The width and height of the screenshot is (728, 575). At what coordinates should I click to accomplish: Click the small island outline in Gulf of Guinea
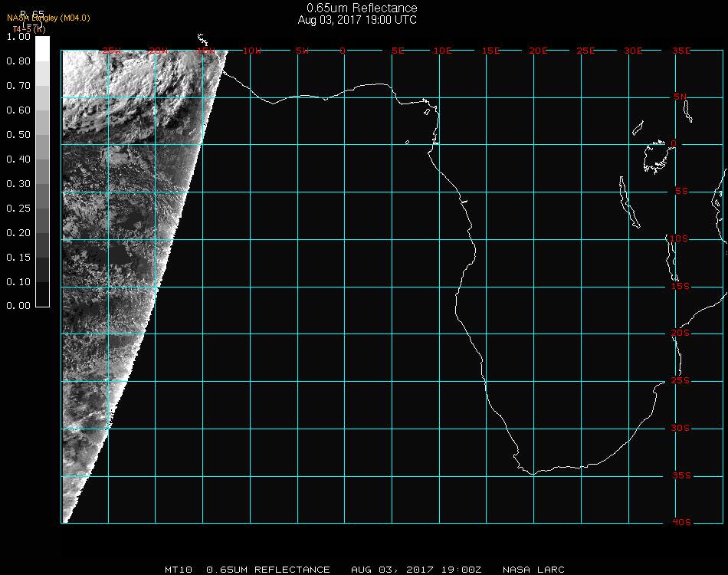407,142
